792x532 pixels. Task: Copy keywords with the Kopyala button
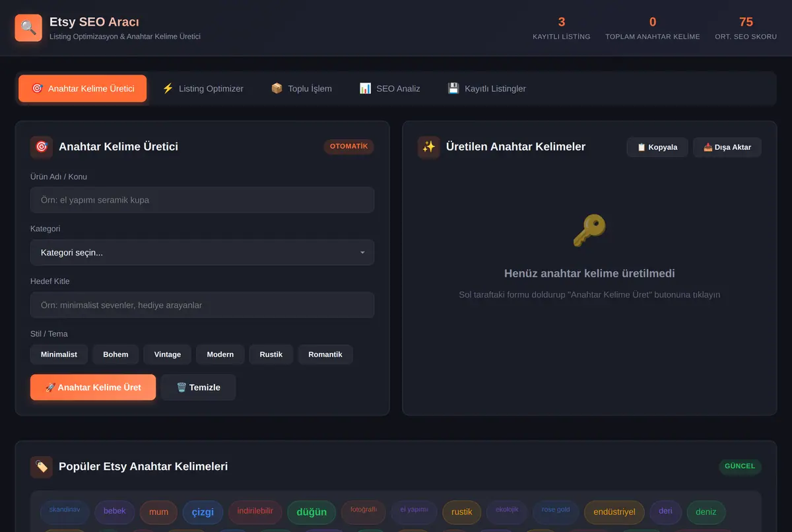click(x=657, y=147)
